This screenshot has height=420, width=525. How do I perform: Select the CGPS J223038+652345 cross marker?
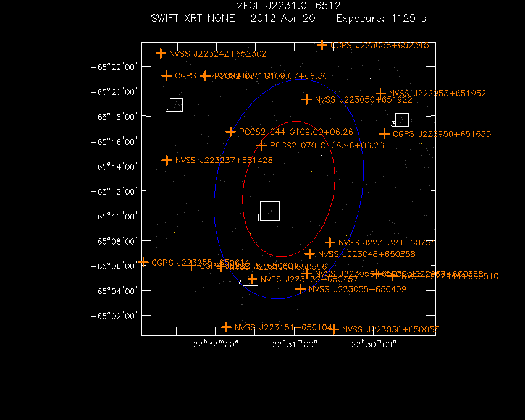click(x=322, y=45)
